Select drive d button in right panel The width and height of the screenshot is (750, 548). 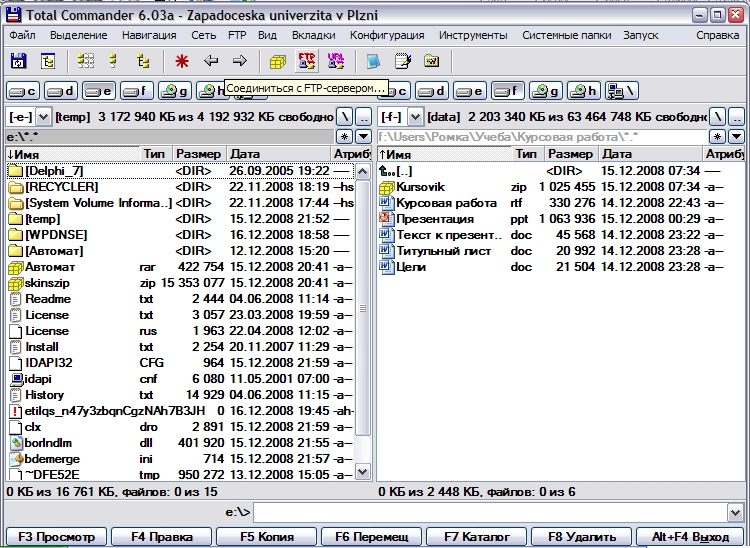click(432, 91)
